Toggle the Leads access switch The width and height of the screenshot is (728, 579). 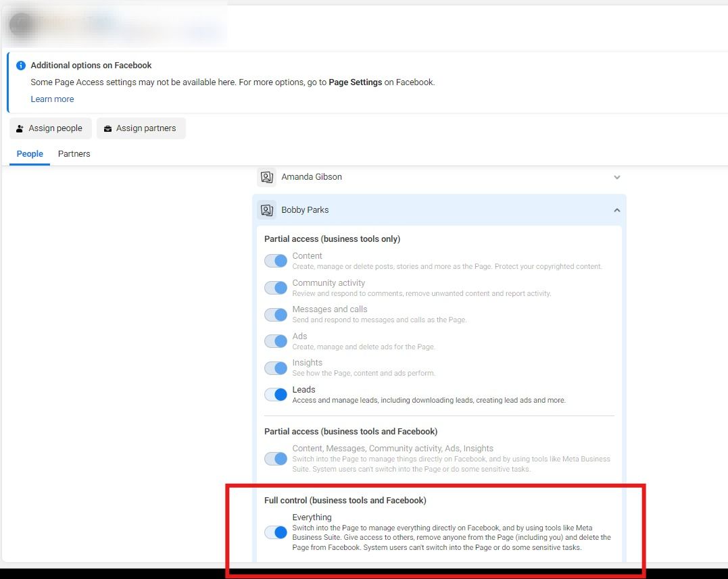pyautogui.click(x=276, y=395)
